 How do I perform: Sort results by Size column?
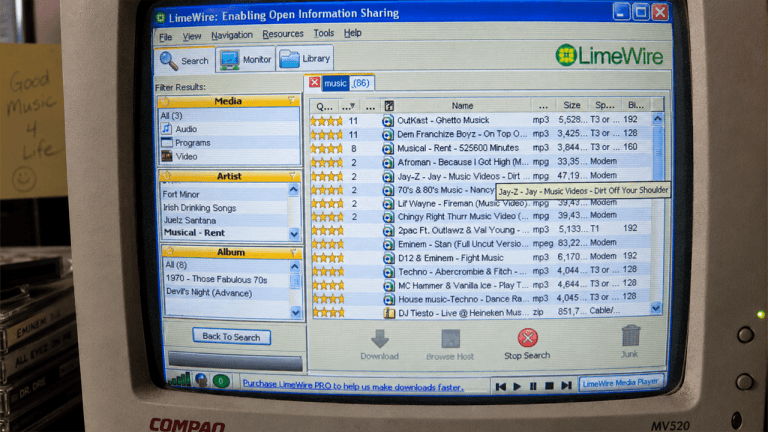(571, 105)
